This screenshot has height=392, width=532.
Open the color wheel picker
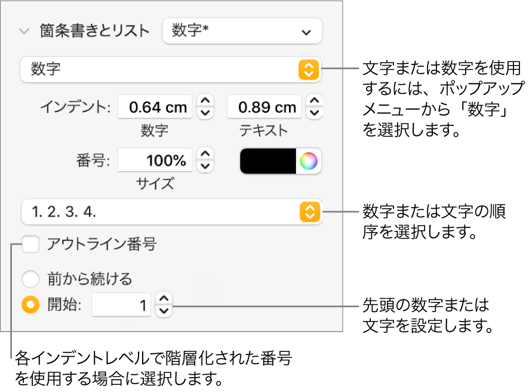(309, 161)
